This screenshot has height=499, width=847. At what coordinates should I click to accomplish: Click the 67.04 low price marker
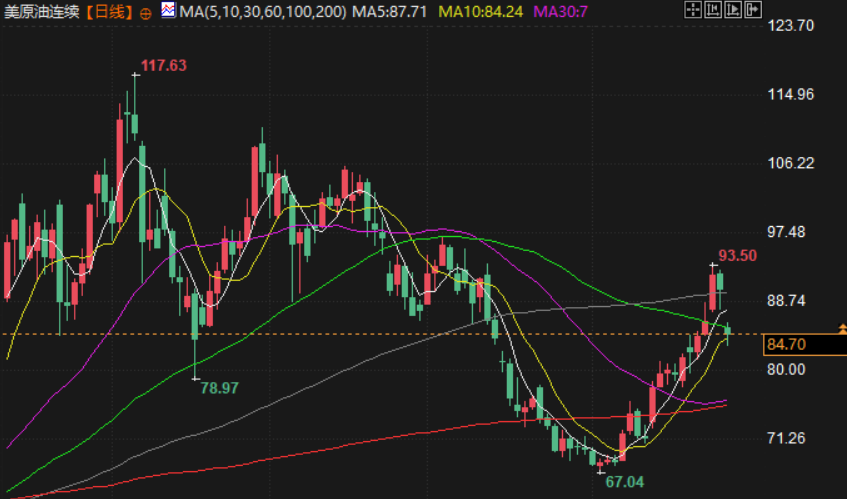coord(624,482)
